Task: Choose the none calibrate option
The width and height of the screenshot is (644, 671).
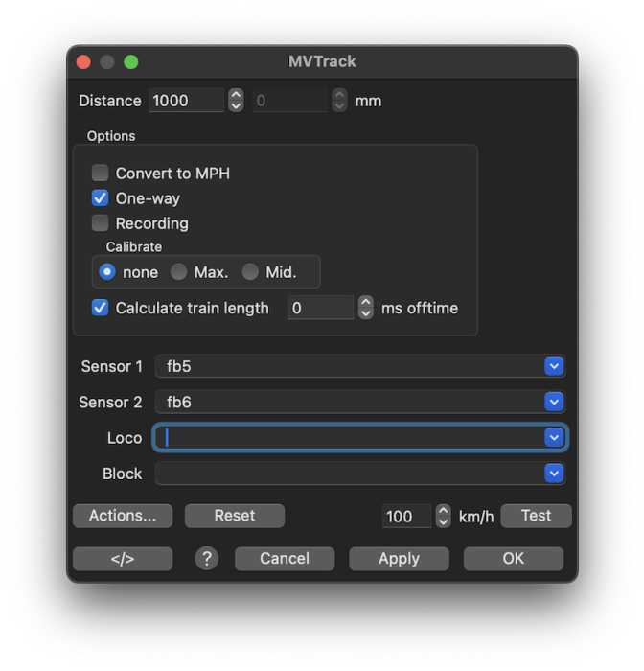Action: coord(107,272)
